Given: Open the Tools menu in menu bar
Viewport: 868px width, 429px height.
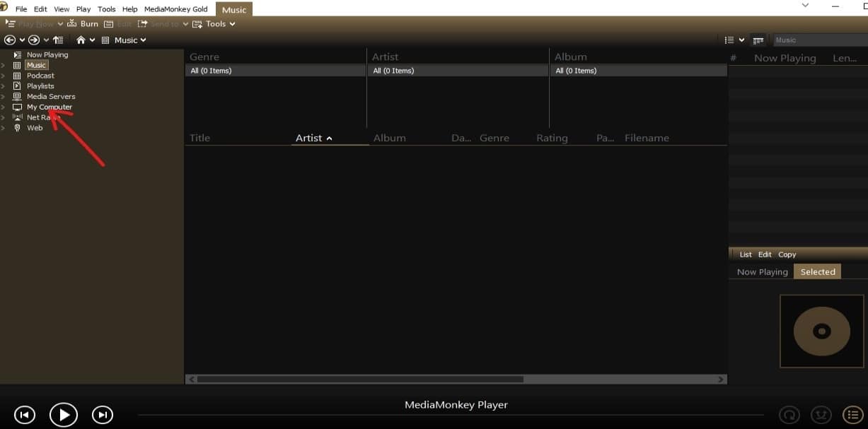Looking at the screenshot, I should tap(107, 9).
